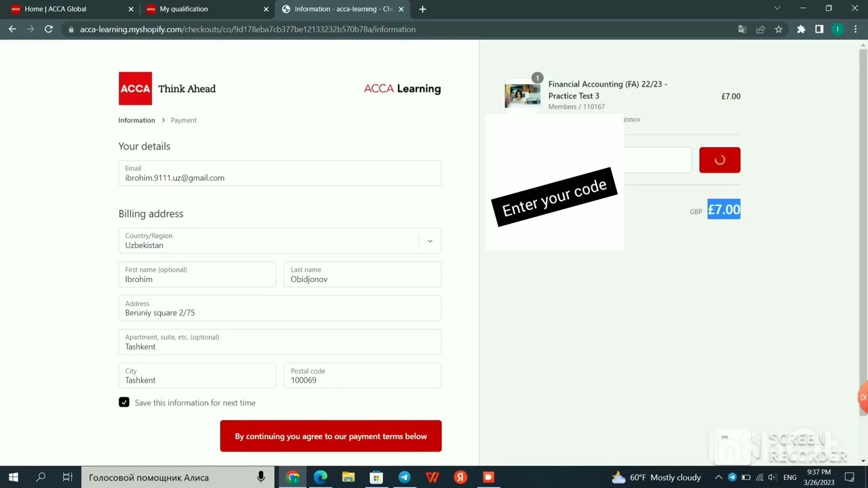The height and width of the screenshot is (488, 868).
Task: Open Google Chrome from the taskbar
Action: (x=293, y=477)
